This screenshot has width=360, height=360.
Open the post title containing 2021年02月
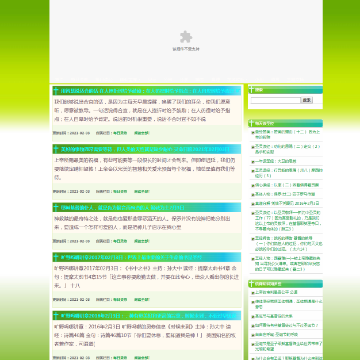coord(145,149)
